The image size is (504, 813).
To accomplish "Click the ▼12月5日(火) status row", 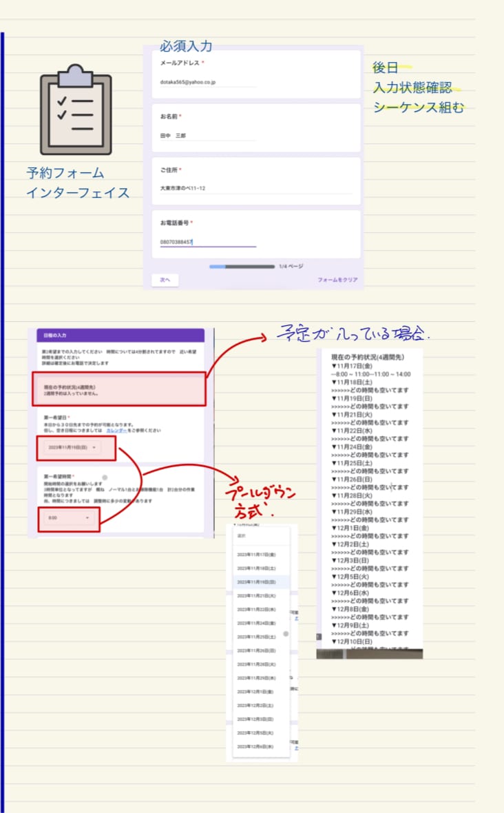I will coord(350,577).
